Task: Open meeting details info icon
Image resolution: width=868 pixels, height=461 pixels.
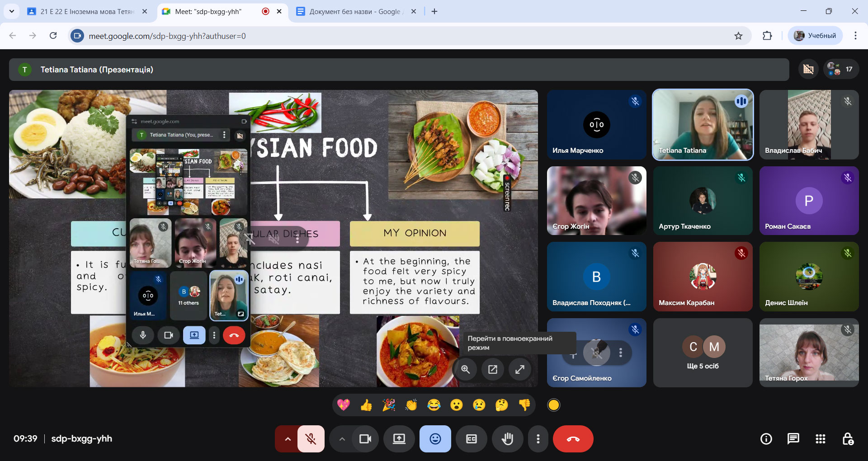Action: tap(766, 439)
